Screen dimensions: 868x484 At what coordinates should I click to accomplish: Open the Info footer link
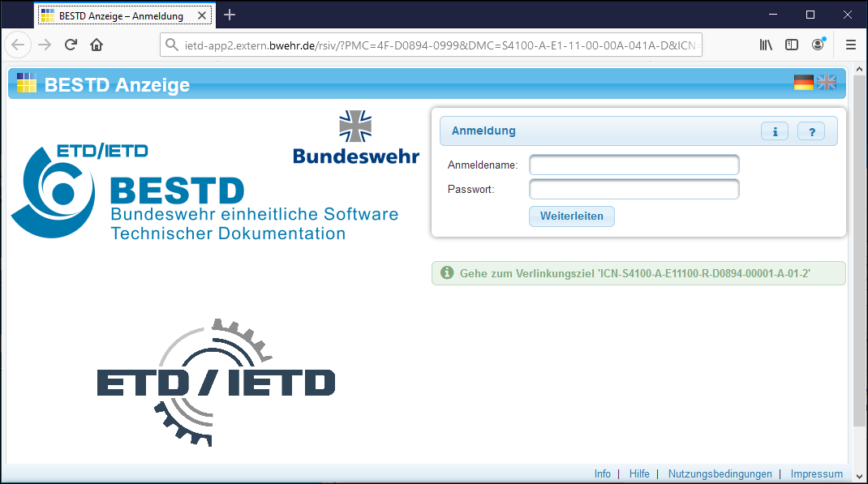click(x=602, y=474)
